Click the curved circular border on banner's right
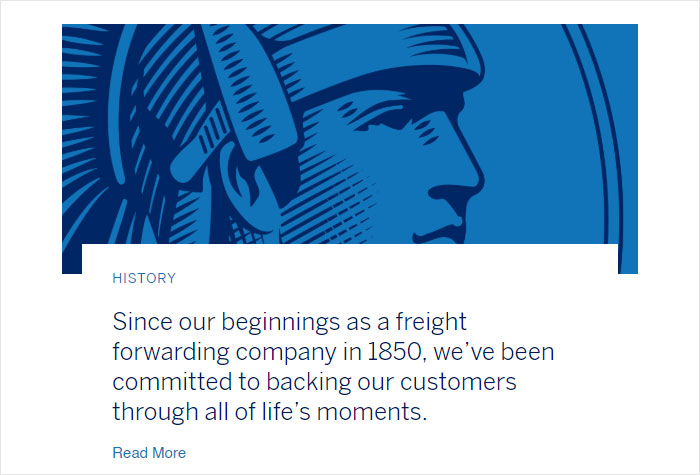 point(600,134)
